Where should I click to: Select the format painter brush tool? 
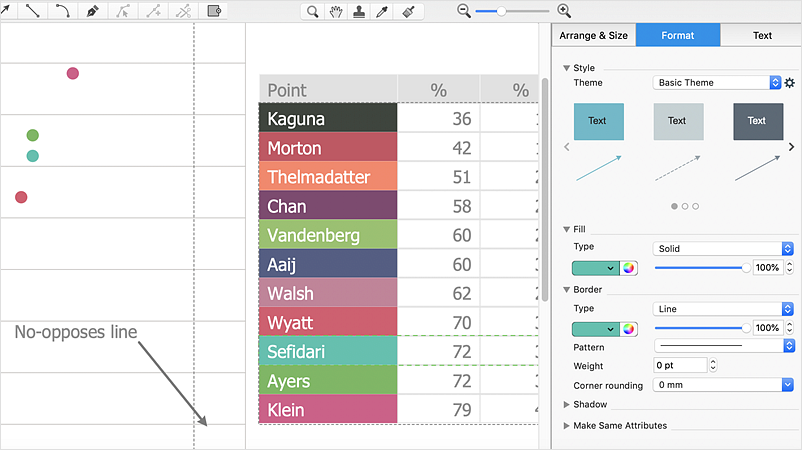[x=407, y=11]
